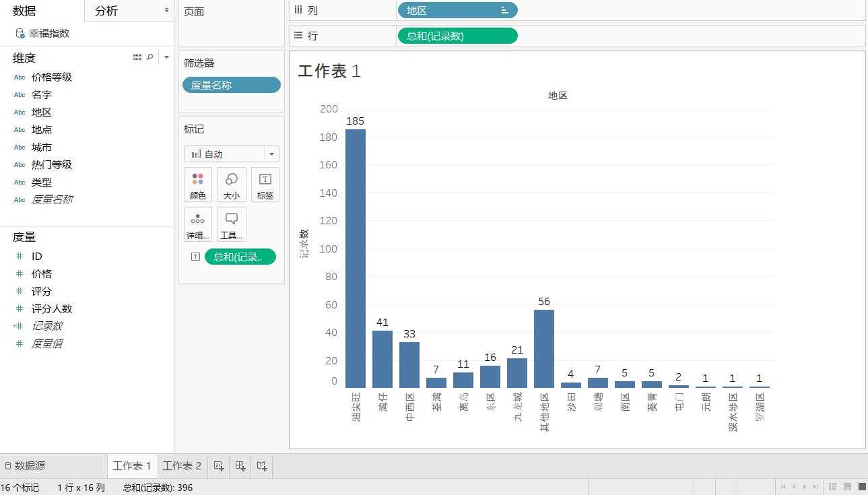Open the 维度 header dropdown arrow
This screenshot has width=868, height=495.
(x=166, y=57)
